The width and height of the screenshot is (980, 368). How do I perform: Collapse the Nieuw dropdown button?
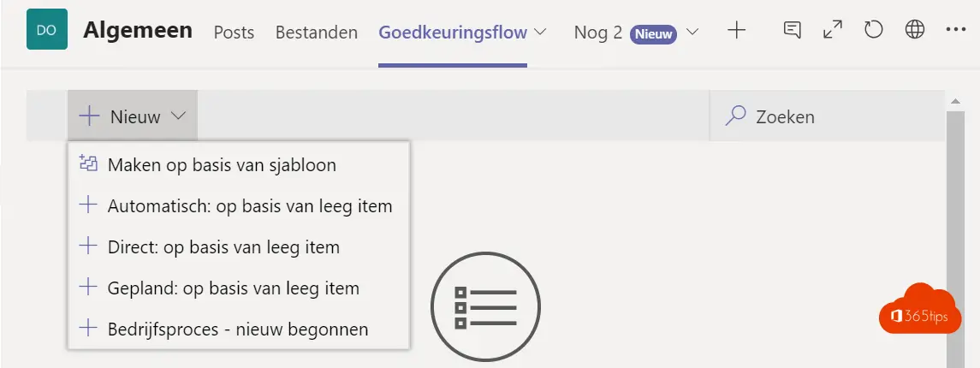133,116
